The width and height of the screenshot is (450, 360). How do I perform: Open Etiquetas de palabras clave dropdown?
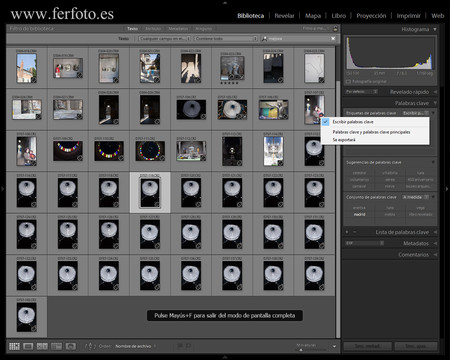[x=415, y=113]
